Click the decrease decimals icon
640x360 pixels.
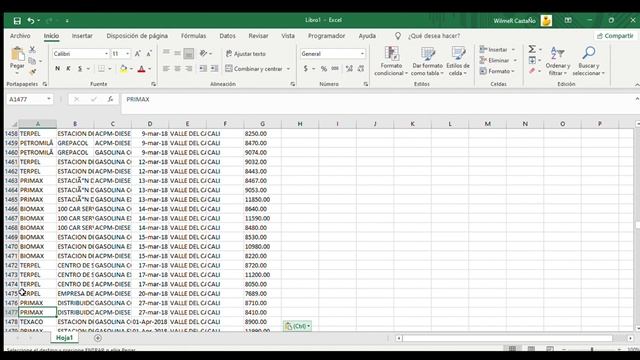tap(361, 69)
